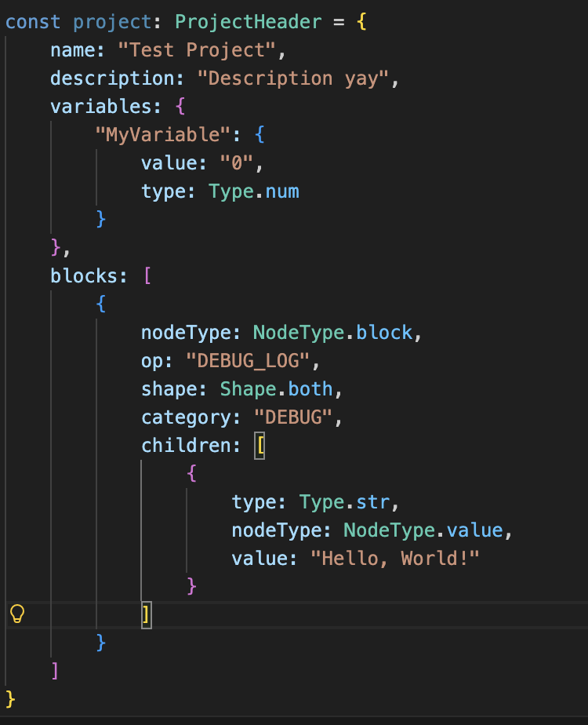Click Type.str enum member
Viewport: 588px width, 725px height.
[x=344, y=502]
